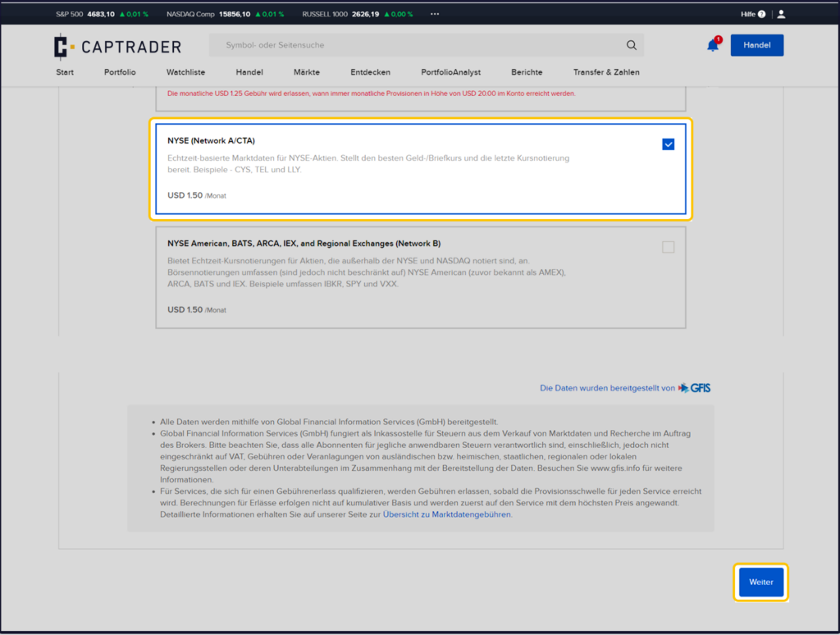Image resolution: width=840 pixels, height=635 pixels.
Task: Click the USD 1.50 price under Network B
Action: point(197,310)
